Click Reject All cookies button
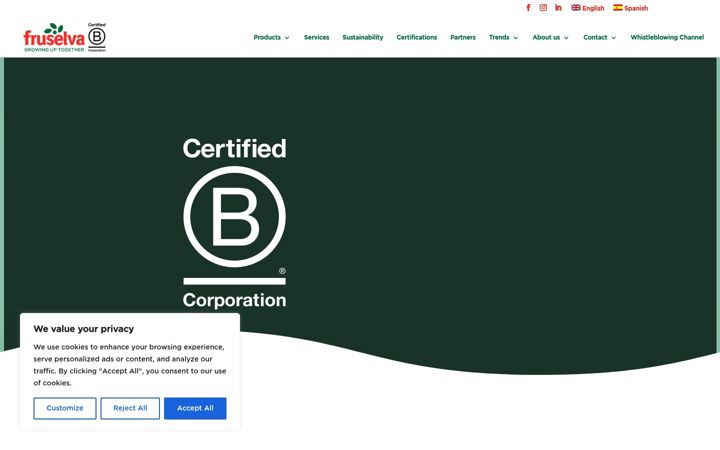 [x=130, y=408]
